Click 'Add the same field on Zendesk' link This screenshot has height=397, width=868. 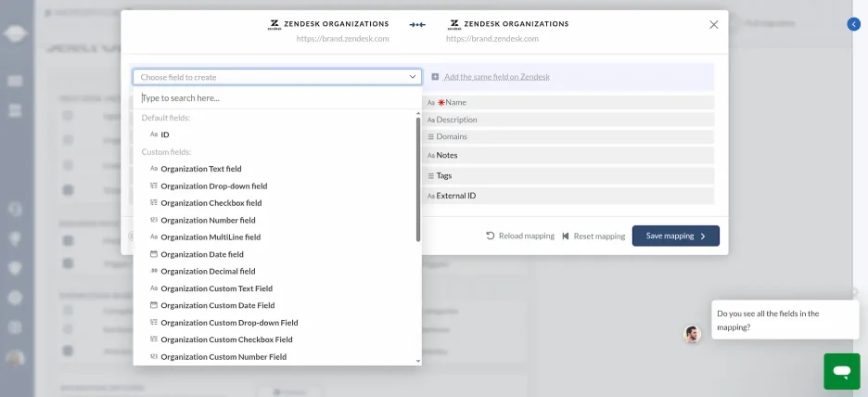click(x=496, y=77)
